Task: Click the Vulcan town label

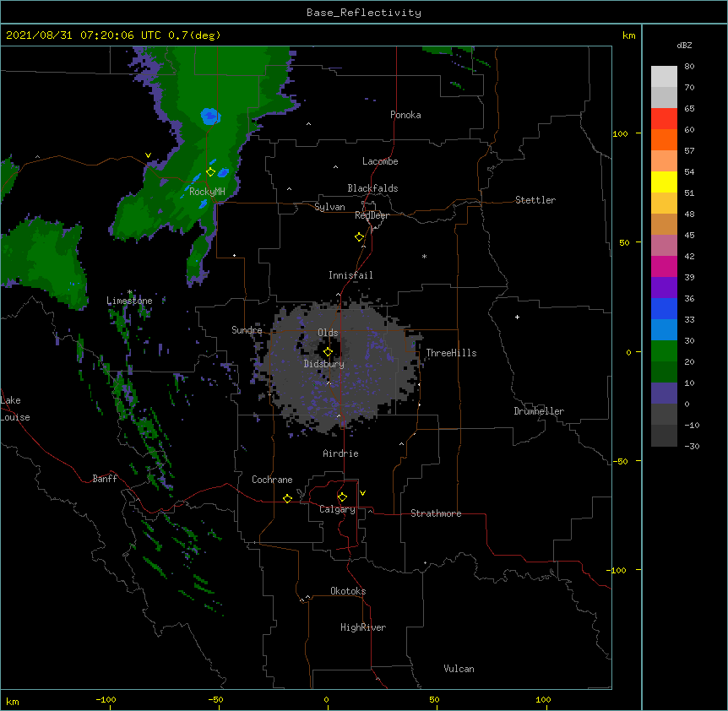Action: (x=459, y=669)
